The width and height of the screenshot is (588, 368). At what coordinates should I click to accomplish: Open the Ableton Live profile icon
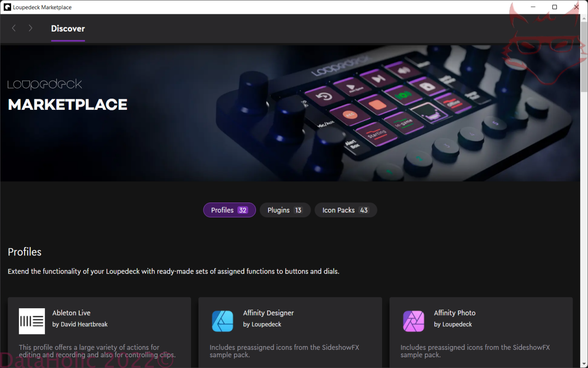(x=32, y=321)
